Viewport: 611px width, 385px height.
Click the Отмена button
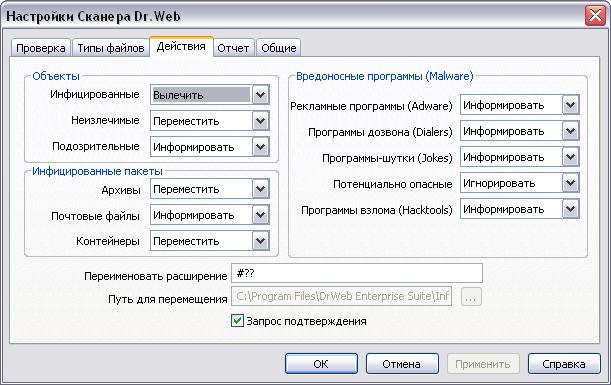(x=402, y=364)
